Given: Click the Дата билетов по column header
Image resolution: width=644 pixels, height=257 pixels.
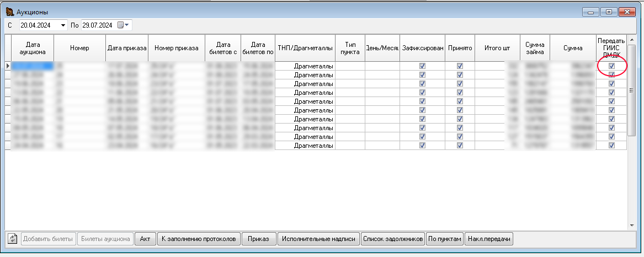Looking at the screenshot, I should tap(258, 48).
